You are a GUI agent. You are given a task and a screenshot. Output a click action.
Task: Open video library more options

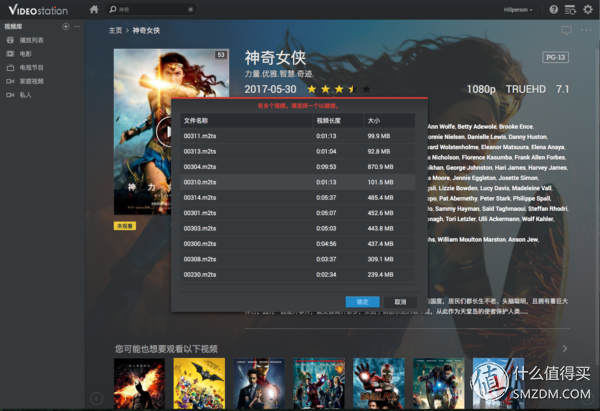pos(77,26)
